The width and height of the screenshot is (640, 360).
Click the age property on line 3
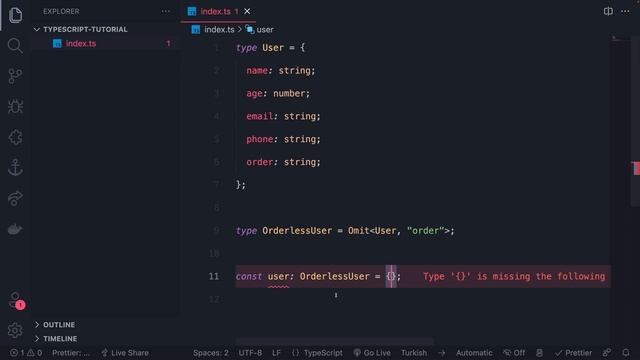coord(254,93)
